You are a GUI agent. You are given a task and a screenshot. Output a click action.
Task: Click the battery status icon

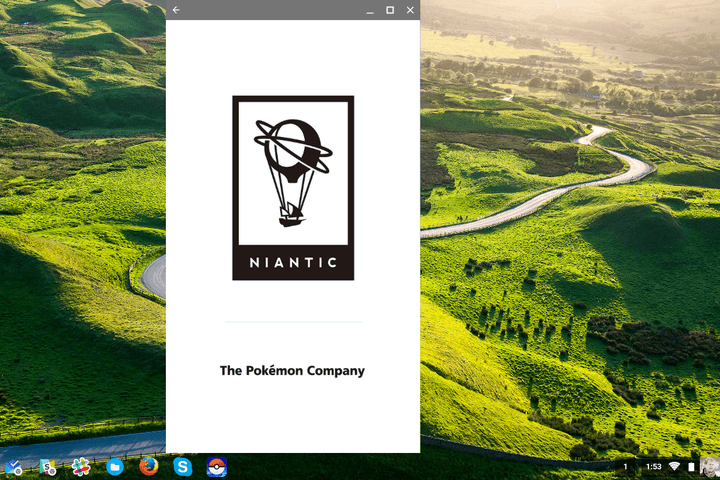691,467
